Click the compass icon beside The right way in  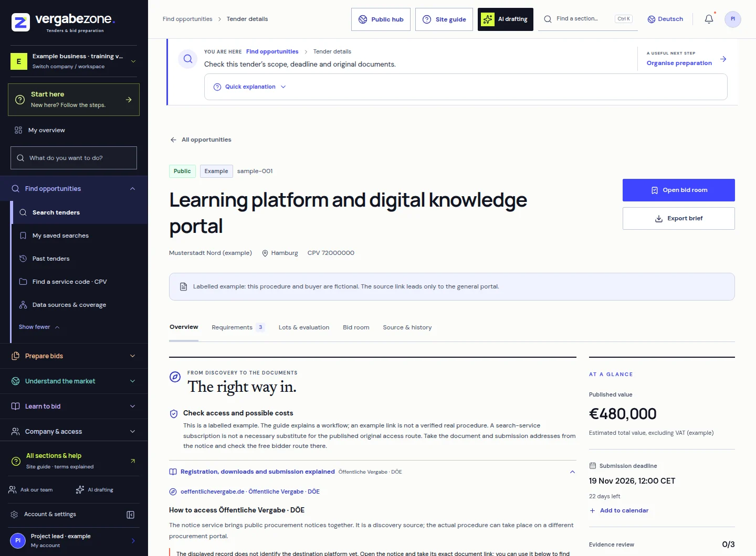coord(175,377)
